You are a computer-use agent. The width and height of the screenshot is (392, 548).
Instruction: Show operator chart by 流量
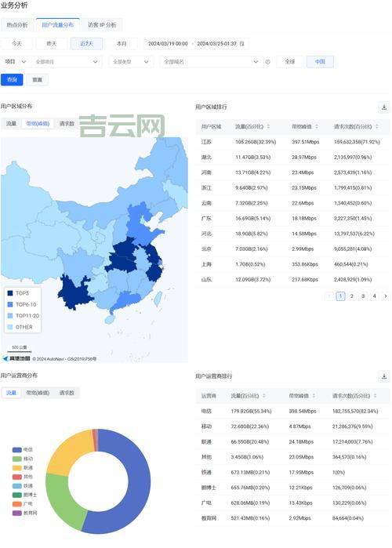11,393
